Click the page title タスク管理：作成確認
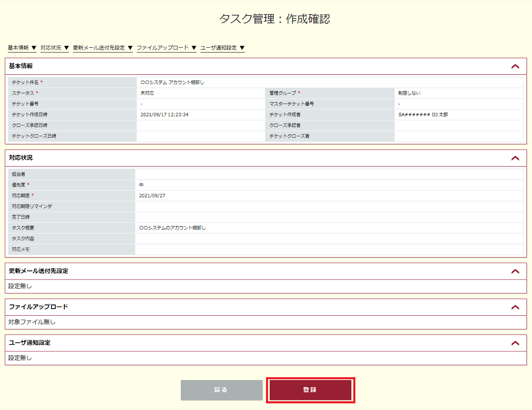The width and height of the screenshot is (532, 410). pyautogui.click(x=275, y=19)
